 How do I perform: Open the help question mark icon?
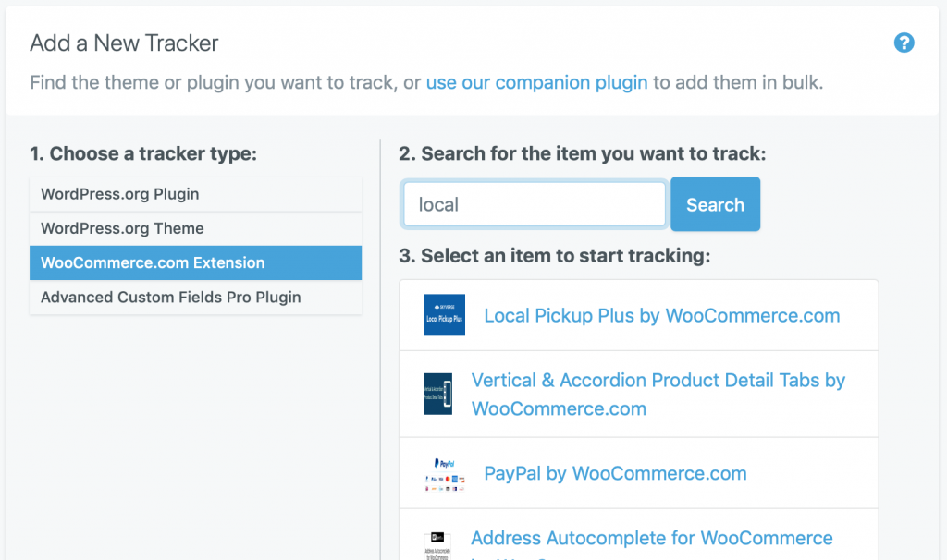pyautogui.click(x=904, y=43)
